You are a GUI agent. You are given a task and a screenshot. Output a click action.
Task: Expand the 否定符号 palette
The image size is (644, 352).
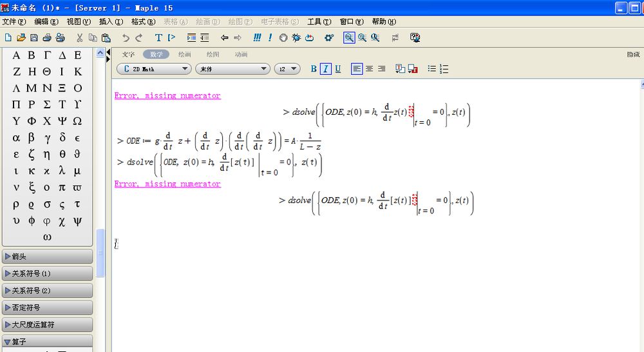click(47, 308)
